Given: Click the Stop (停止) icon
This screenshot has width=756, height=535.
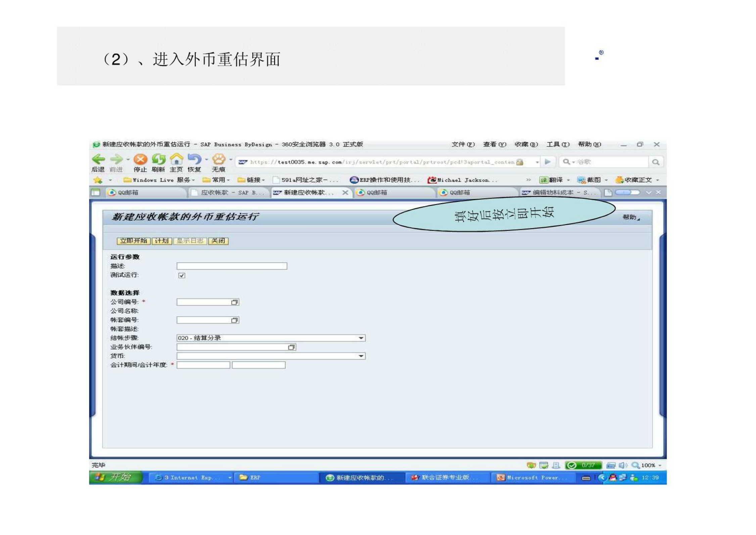Looking at the screenshot, I should coord(140,159).
